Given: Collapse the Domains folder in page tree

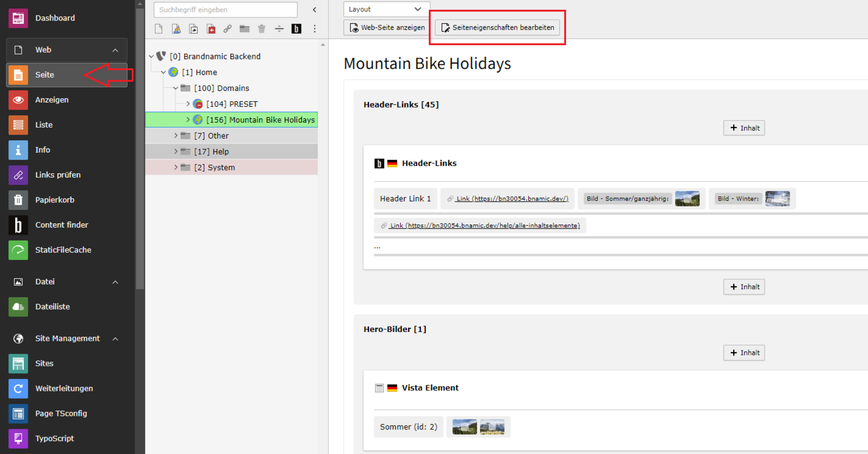Looking at the screenshot, I should click(175, 88).
